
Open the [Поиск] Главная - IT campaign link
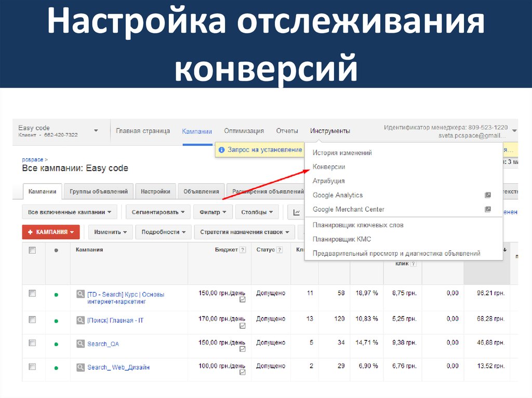pos(115,320)
